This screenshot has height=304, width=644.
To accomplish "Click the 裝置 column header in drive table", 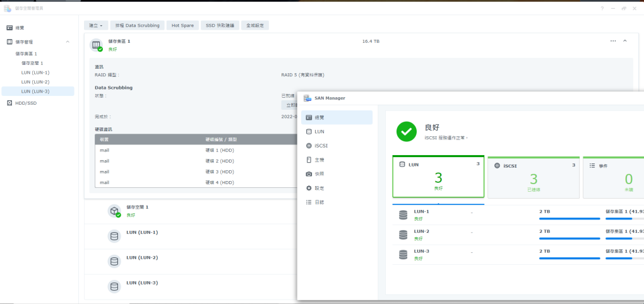I will (104, 139).
